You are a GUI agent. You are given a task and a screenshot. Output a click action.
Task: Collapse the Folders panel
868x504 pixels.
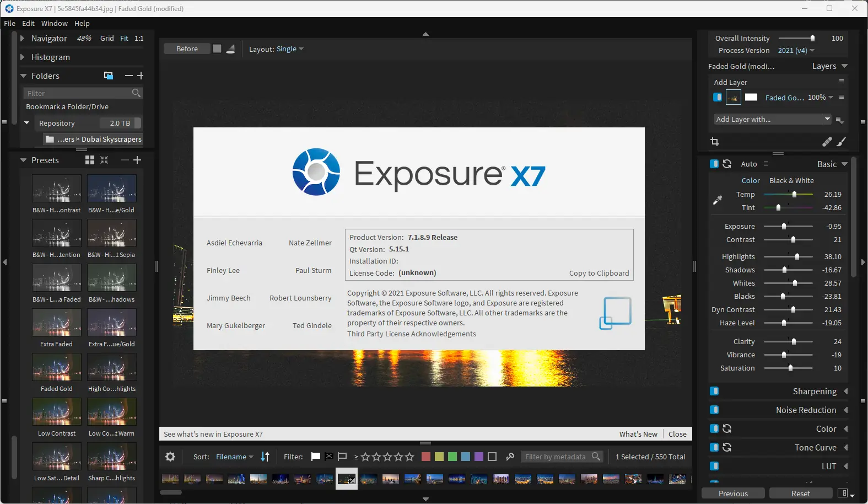click(x=23, y=76)
